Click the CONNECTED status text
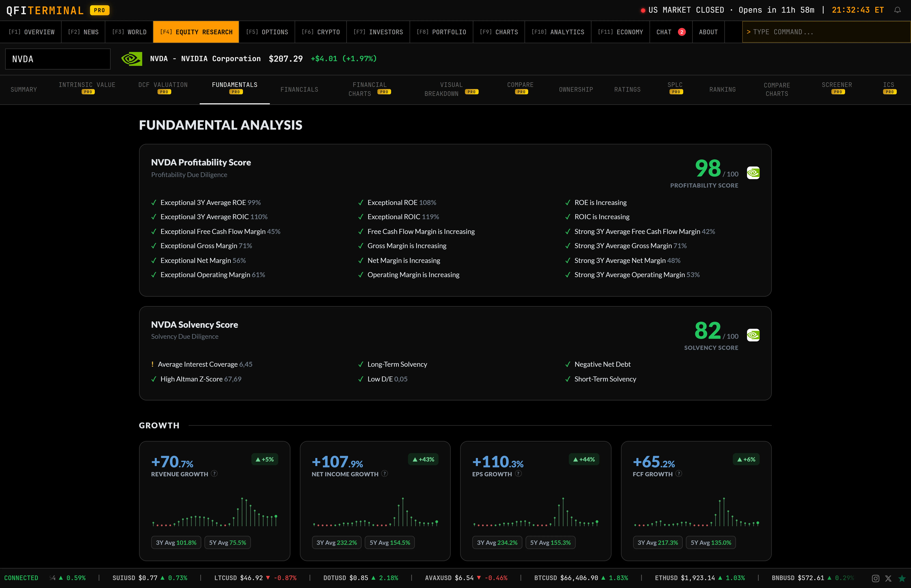The image size is (911, 588). click(x=21, y=578)
